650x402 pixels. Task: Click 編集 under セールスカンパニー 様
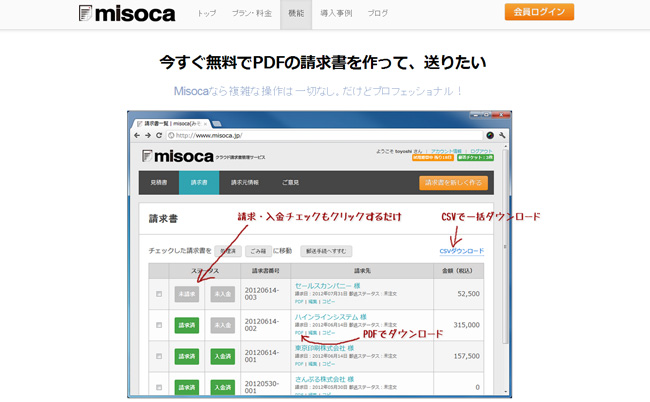pos(313,302)
